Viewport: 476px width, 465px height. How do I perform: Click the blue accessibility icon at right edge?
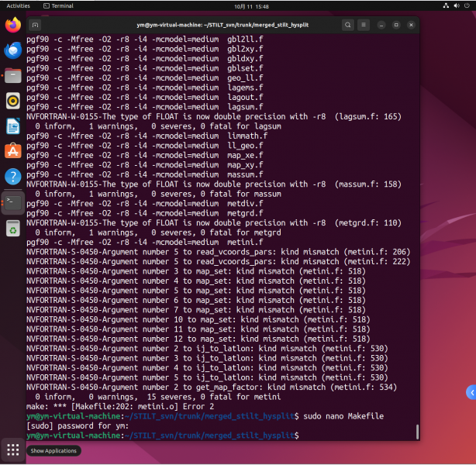point(470,393)
